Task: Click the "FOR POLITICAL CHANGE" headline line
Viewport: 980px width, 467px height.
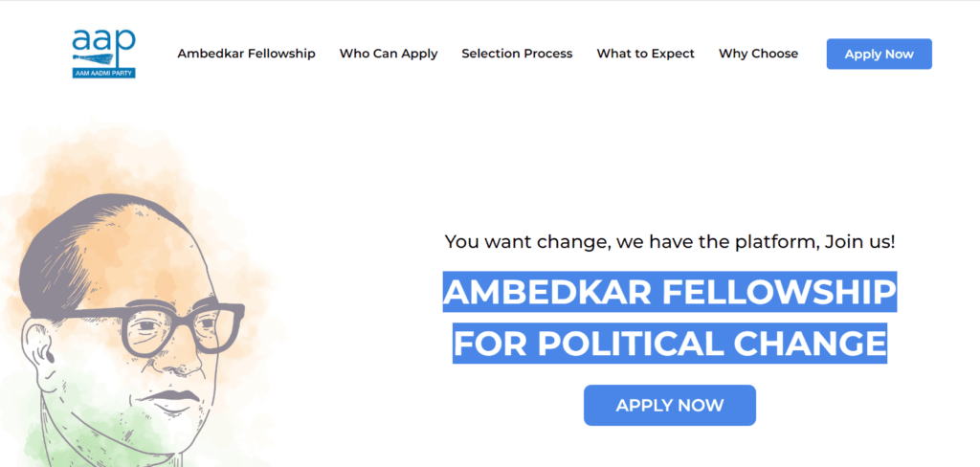Action: 669,344
